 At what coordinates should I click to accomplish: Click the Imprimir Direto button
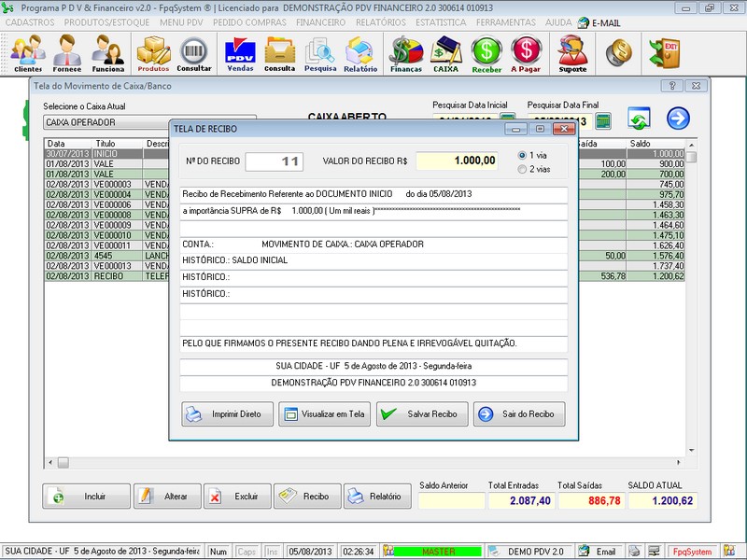pos(228,413)
